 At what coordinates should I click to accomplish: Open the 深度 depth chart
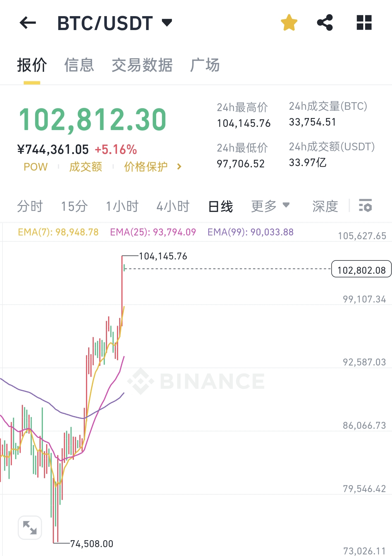click(x=325, y=206)
